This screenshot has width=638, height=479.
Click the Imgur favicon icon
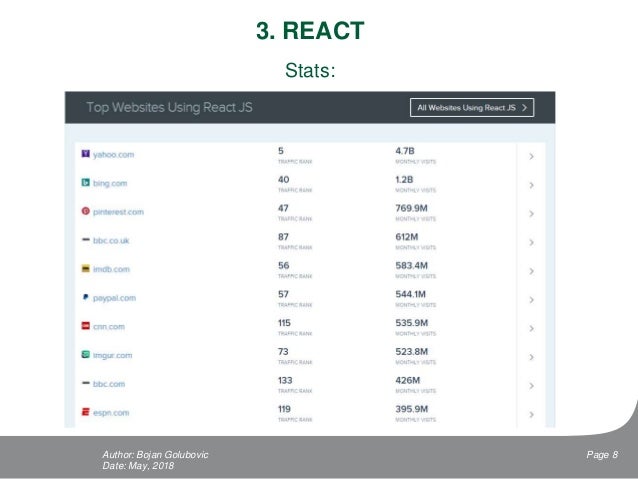click(85, 354)
